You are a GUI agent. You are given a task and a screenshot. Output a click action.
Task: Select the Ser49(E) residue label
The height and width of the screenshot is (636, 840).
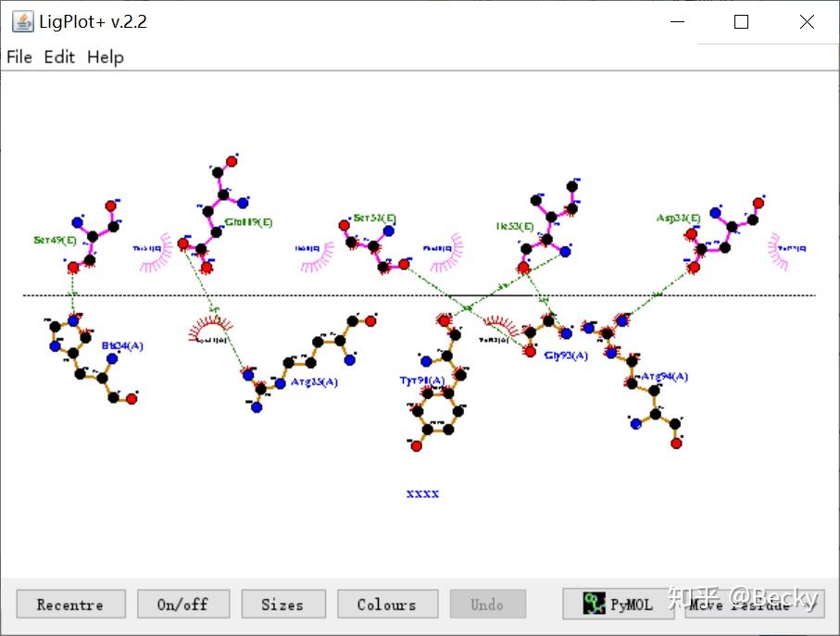tap(55, 240)
